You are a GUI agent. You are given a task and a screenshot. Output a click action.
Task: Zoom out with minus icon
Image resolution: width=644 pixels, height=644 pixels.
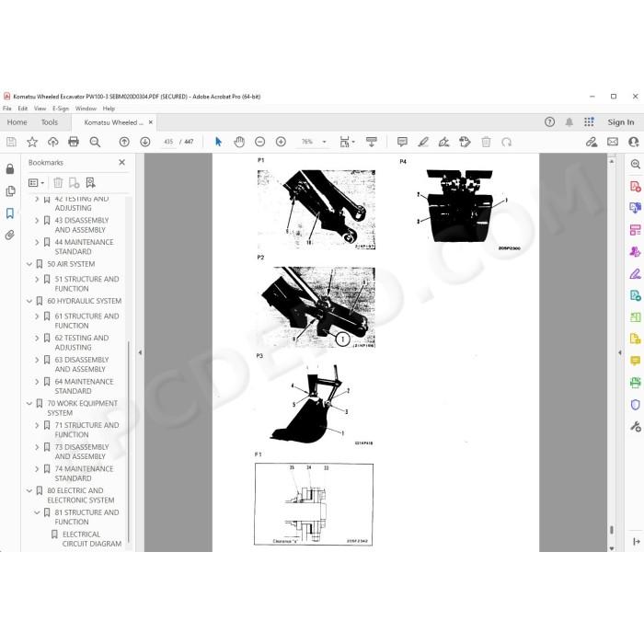coord(260,142)
